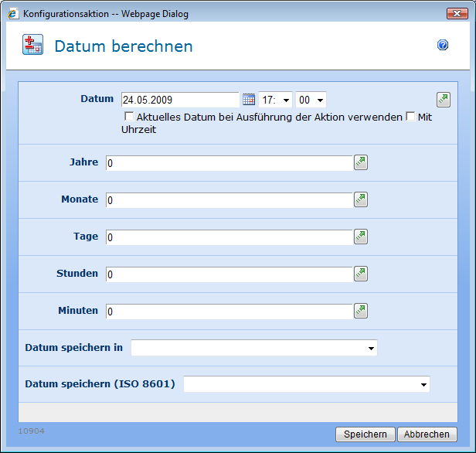Click the Abbrechen button

(x=427, y=434)
